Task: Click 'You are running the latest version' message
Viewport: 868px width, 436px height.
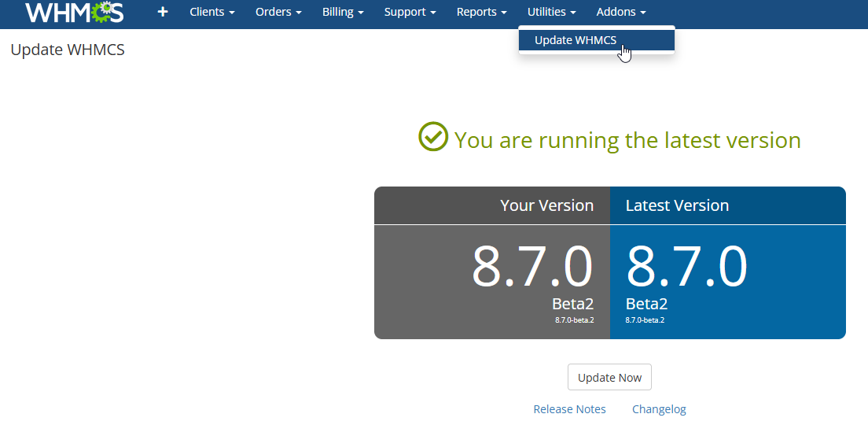Action: [627, 140]
